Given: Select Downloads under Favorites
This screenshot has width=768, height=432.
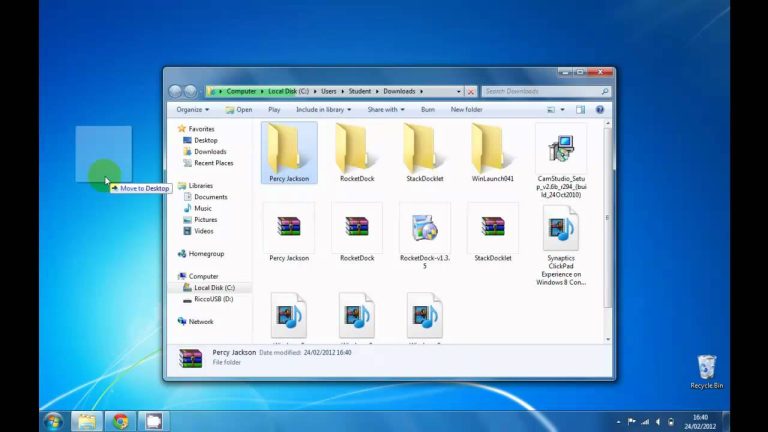Looking at the screenshot, I should click(210, 151).
